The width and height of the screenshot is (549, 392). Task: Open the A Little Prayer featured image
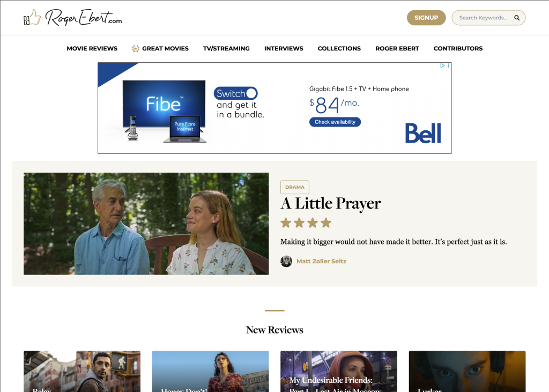(146, 224)
